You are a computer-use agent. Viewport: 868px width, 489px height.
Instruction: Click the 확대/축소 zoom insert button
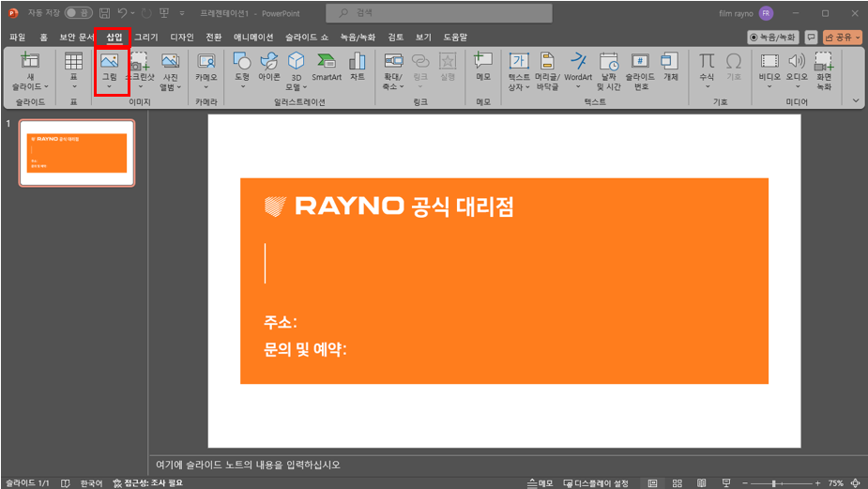393,71
